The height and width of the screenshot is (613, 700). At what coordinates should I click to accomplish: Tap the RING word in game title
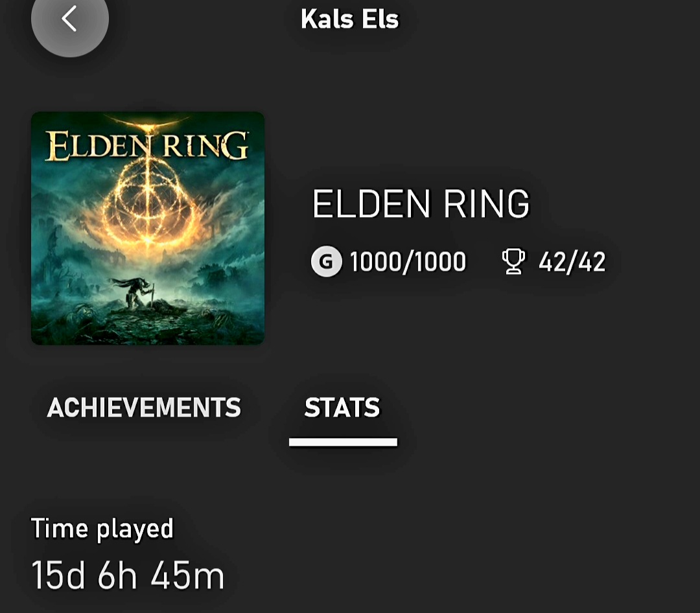pyautogui.click(x=486, y=203)
